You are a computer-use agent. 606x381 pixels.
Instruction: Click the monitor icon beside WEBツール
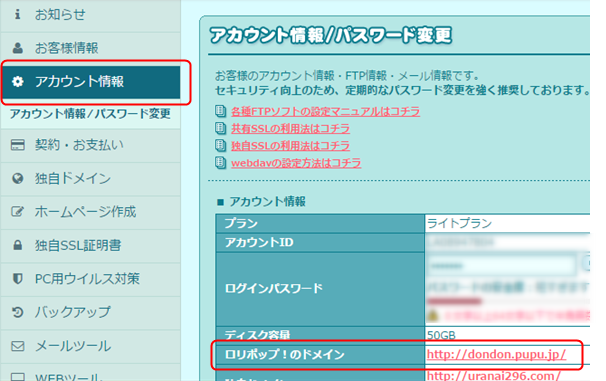coord(17,377)
